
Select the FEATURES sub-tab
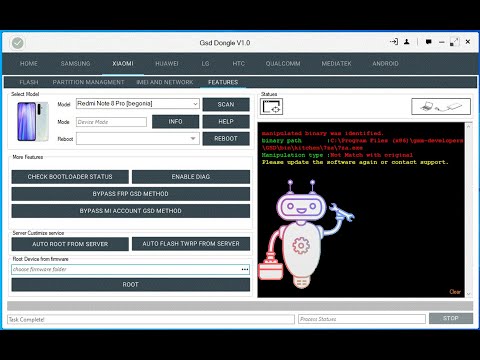(223, 82)
